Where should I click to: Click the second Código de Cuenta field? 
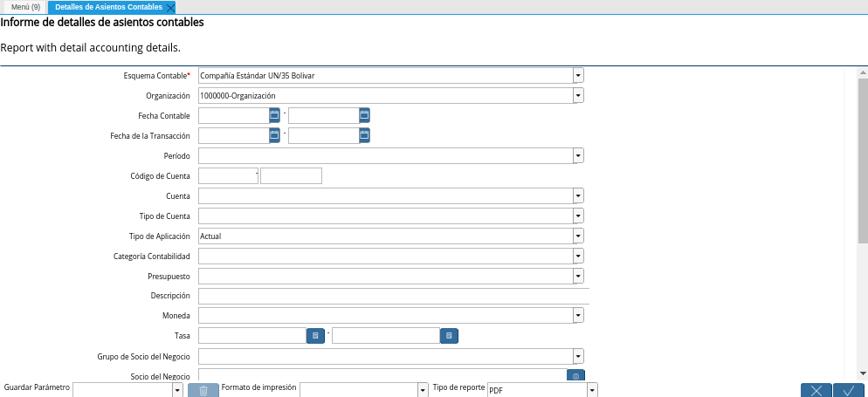pyautogui.click(x=291, y=176)
